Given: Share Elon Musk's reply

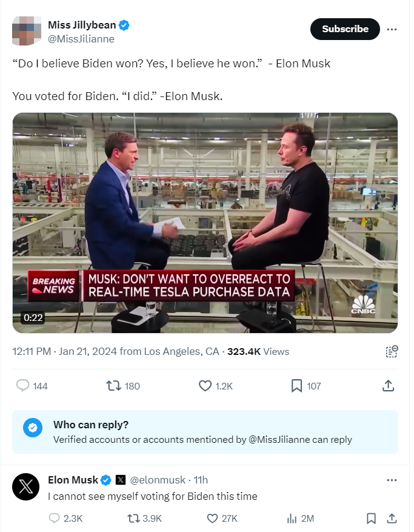Looking at the screenshot, I should point(392,518).
